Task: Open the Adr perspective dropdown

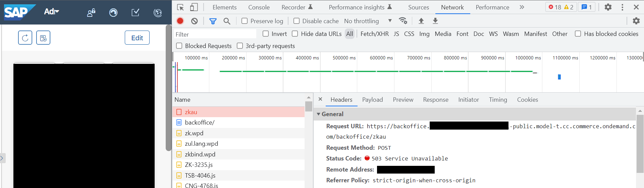Action: [52, 12]
